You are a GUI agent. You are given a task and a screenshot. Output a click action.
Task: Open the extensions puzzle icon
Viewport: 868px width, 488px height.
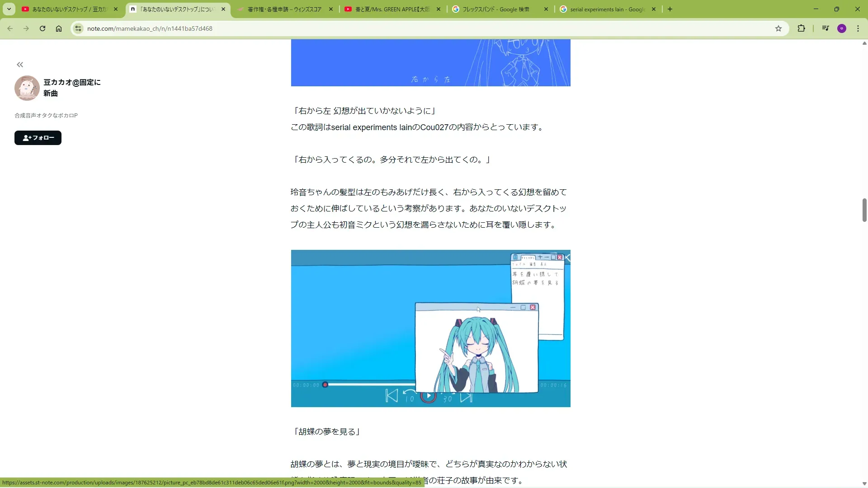tap(801, 28)
